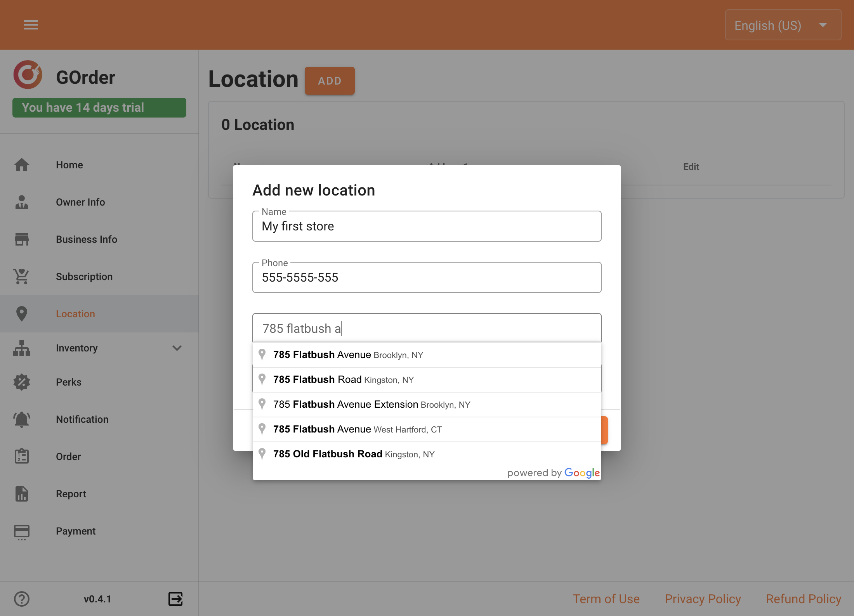Click the Business Info storefront icon
This screenshot has width=854, height=616.
(x=22, y=239)
